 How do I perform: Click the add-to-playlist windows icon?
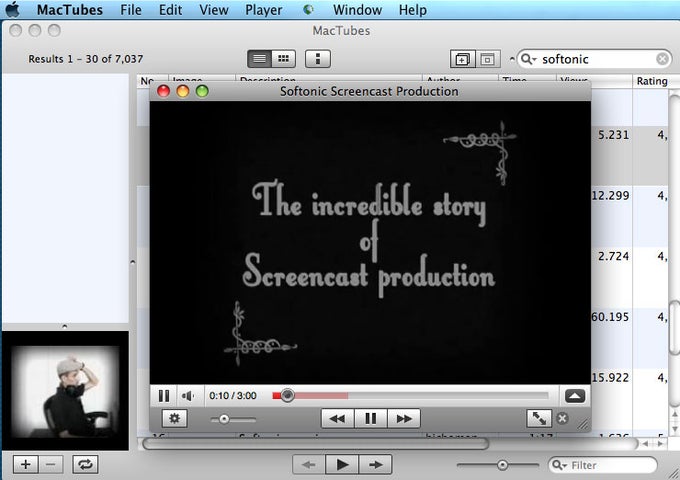pos(462,59)
